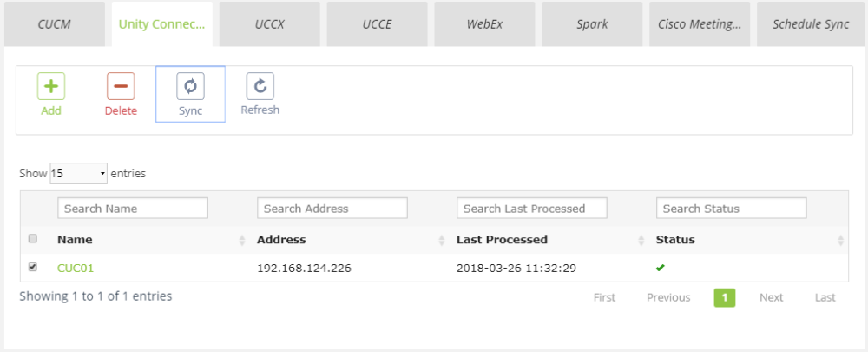Select page 1 in pagination
The image size is (868, 352).
(x=725, y=297)
